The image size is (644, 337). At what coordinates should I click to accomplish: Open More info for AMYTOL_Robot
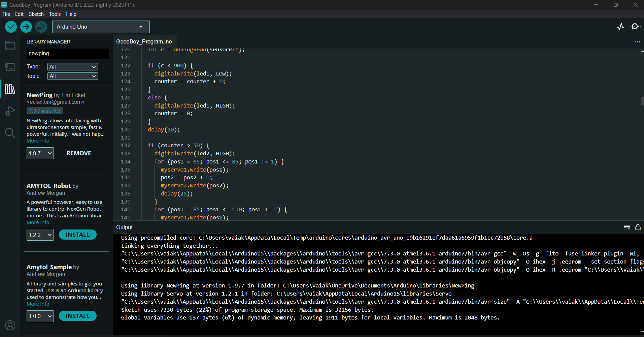(38, 222)
